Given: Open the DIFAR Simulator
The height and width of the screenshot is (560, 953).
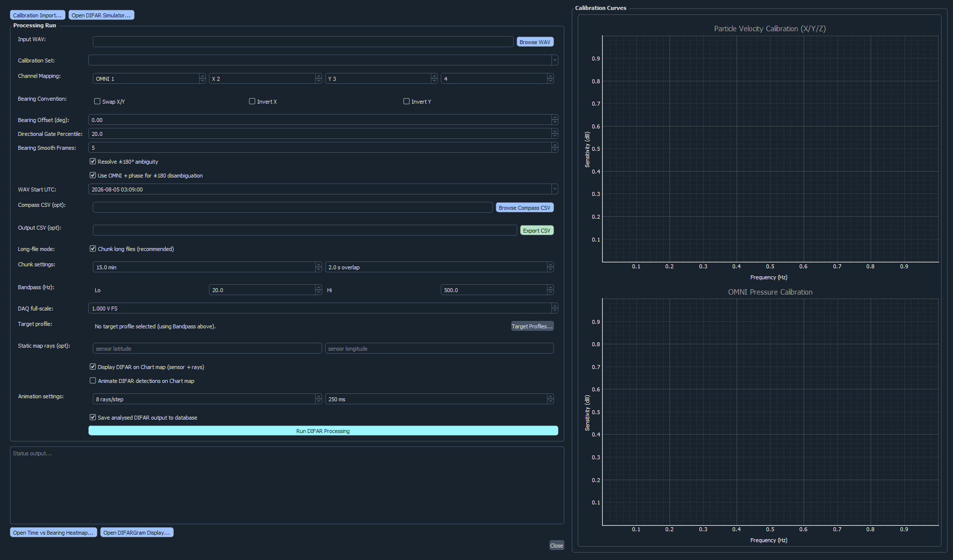Looking at the screenshot, I should 101,15.
